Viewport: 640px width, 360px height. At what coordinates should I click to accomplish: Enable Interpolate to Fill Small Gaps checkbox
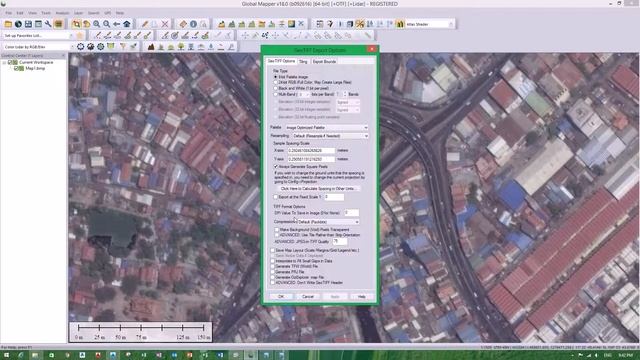(273, 261)
